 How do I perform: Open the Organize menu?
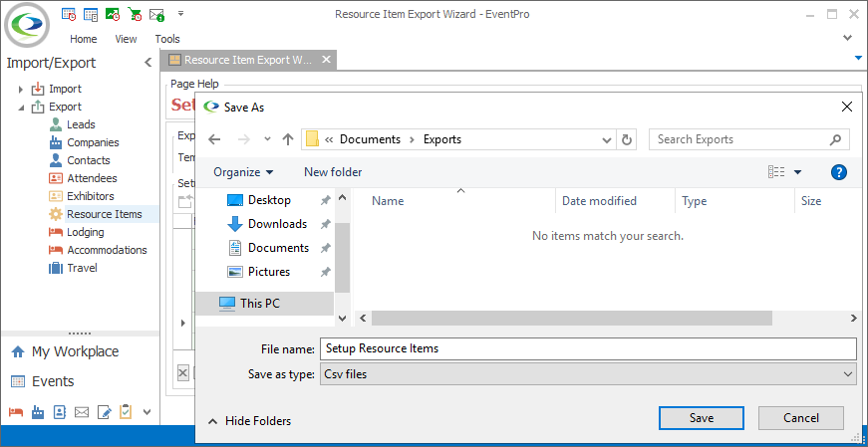(243, 172)
